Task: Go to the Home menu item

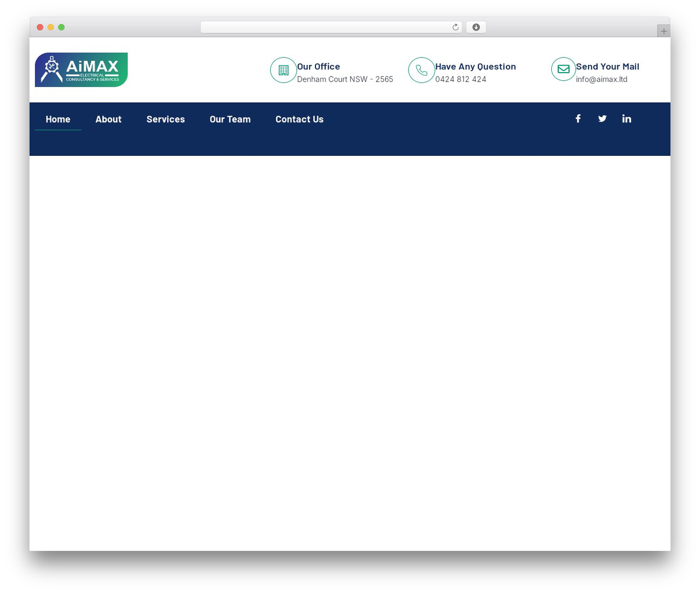Action: coord(58,119)
